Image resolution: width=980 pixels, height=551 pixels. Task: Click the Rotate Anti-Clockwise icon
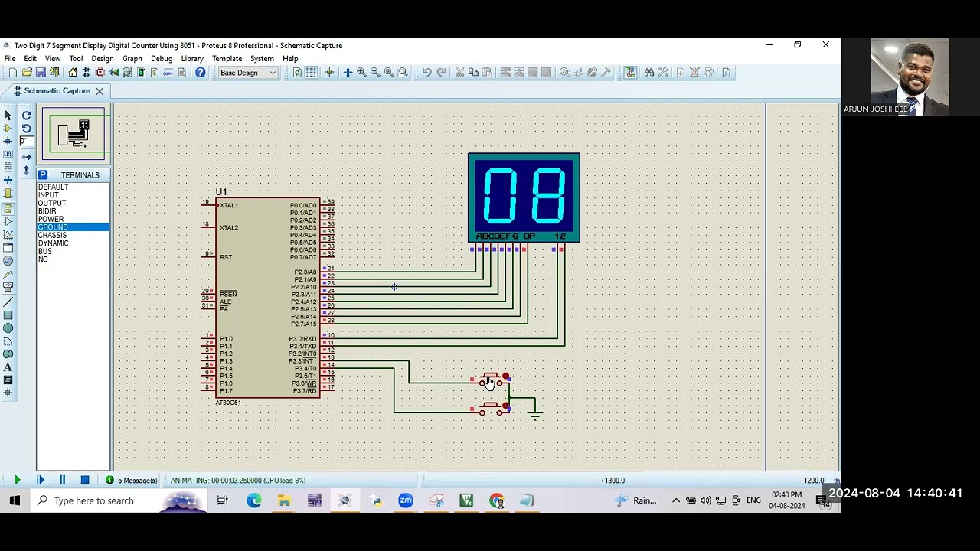pos(27,128)
